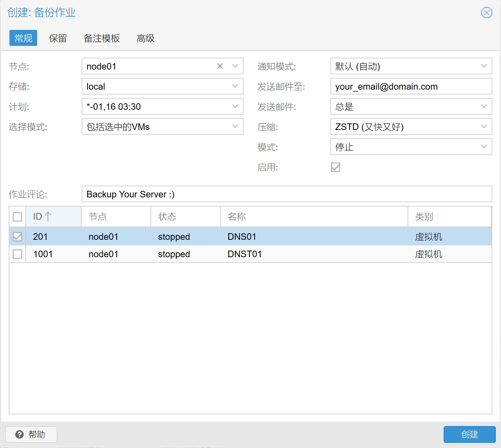
Task: Open the 发送邮件 总是 dropdown
Action: click(484, 106)
